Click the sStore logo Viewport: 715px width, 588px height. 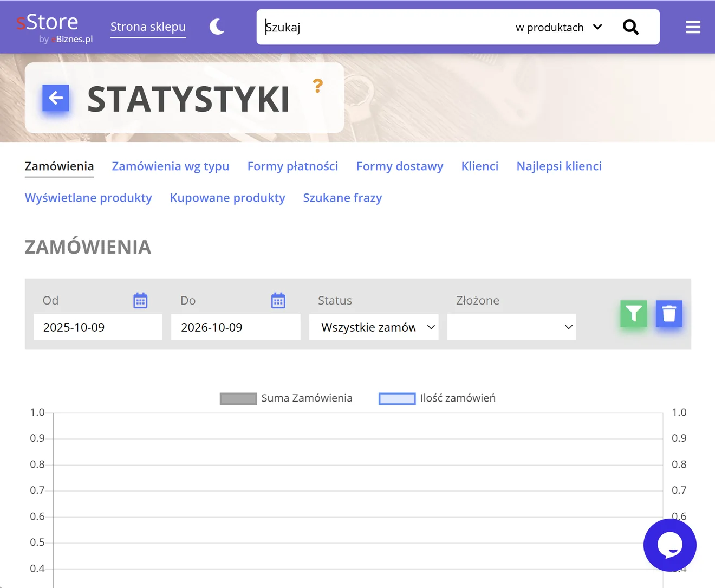[55, 28]
